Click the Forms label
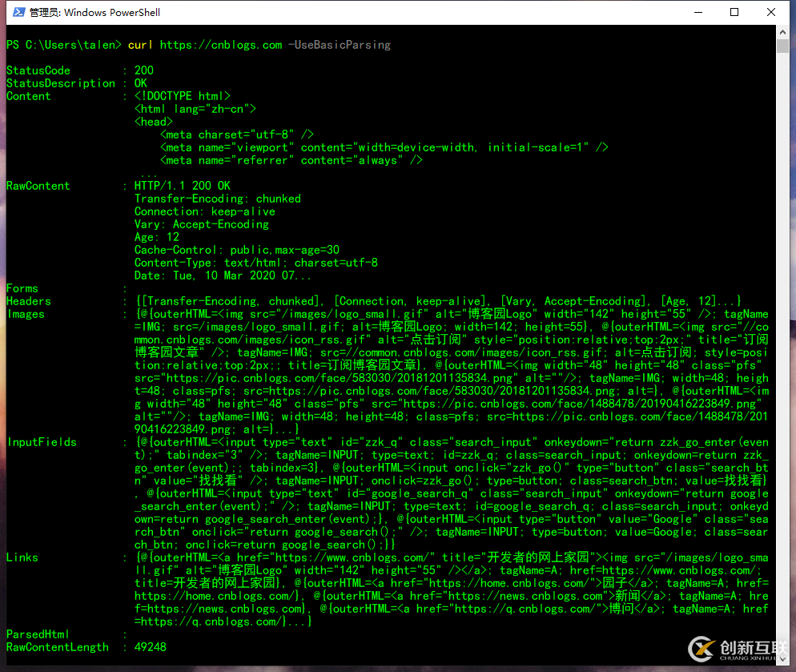Image resolution: width=796 pixels, height=672 pixels. tap(22, 288)
